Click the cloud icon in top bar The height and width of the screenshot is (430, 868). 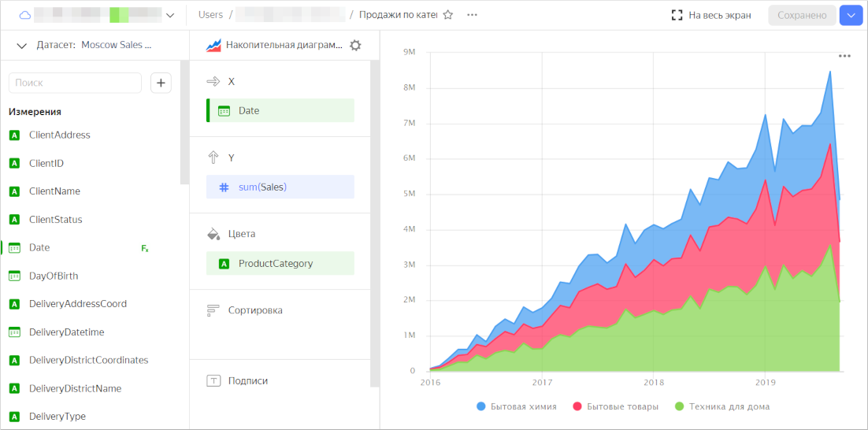click(24, 15)
